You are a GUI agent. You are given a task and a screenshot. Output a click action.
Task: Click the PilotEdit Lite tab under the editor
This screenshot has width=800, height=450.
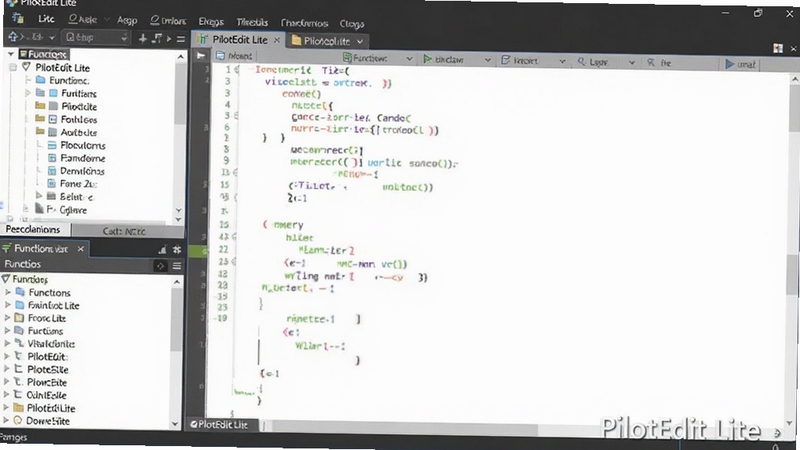coord(219,424)
